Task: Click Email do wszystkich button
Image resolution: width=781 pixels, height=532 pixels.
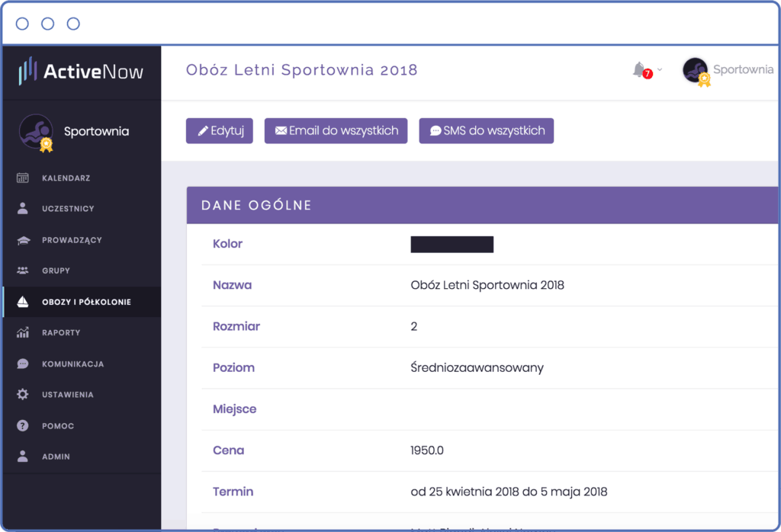Action: [336, 131]
